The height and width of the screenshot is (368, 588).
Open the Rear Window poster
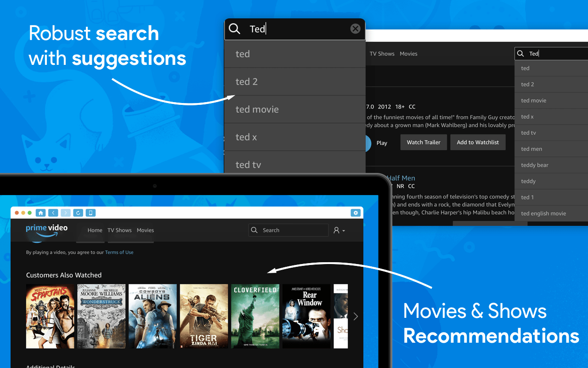(306, 316)
